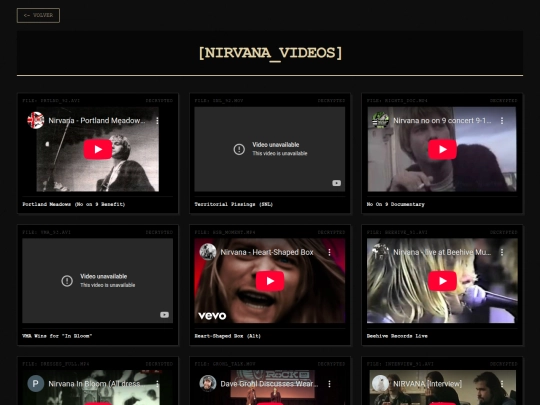
Task: Click the [NIRVANA_VIDEOS] page heading
Action: [x=270, y=53]
